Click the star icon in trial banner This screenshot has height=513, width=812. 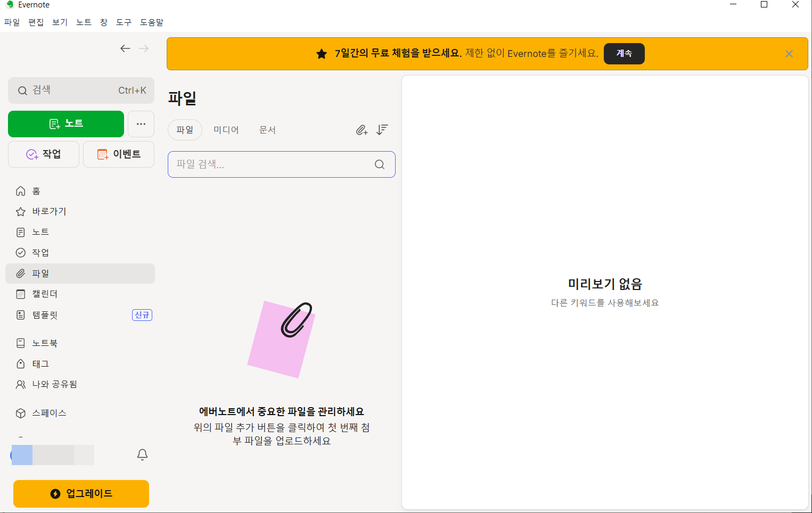322,54
